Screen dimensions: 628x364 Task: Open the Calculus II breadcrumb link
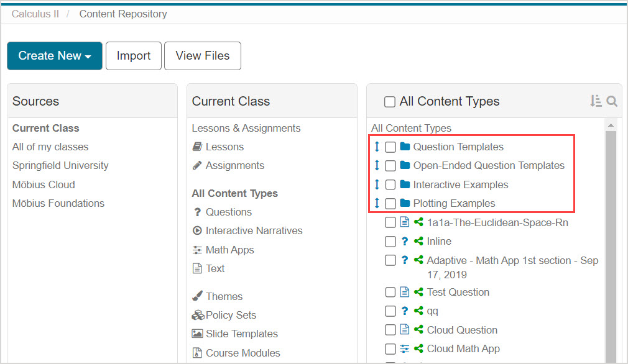tap(35, 14)
